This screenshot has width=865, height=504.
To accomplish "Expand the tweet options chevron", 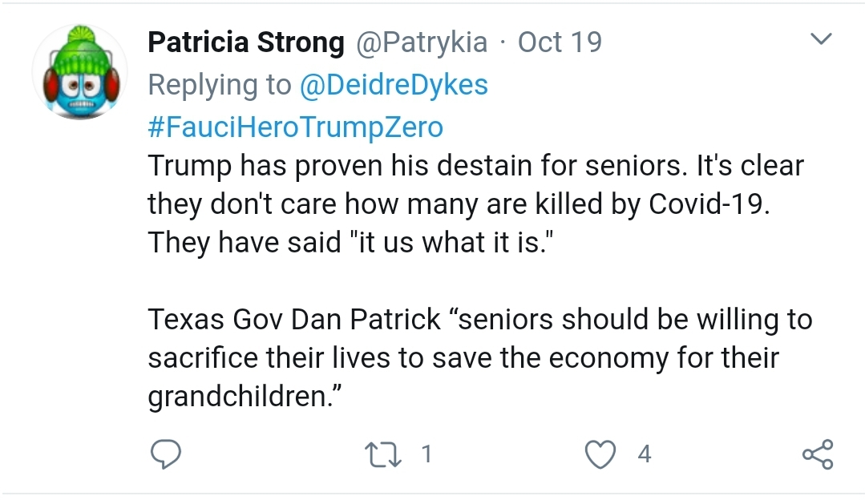I will [821, 38].
